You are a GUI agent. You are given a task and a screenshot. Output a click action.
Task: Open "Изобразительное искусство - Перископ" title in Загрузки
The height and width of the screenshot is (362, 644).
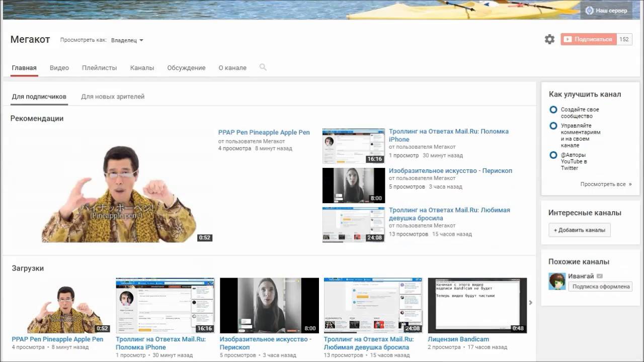(266, 343)
